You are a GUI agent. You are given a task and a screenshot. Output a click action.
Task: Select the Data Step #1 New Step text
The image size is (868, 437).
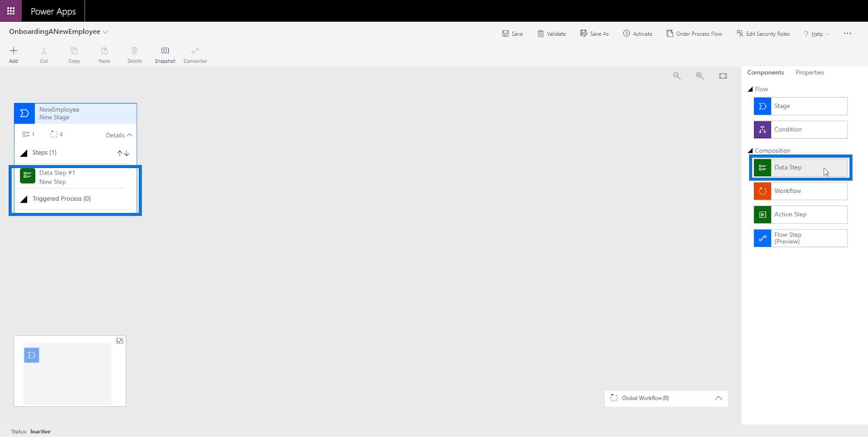pos(57,177)
